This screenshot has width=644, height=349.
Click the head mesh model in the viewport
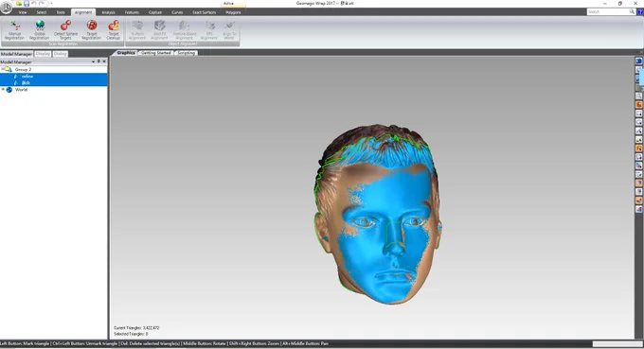point(378,216)
